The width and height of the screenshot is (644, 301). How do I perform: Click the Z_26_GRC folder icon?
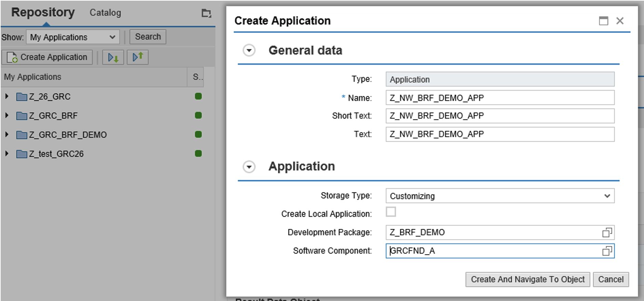22,97
